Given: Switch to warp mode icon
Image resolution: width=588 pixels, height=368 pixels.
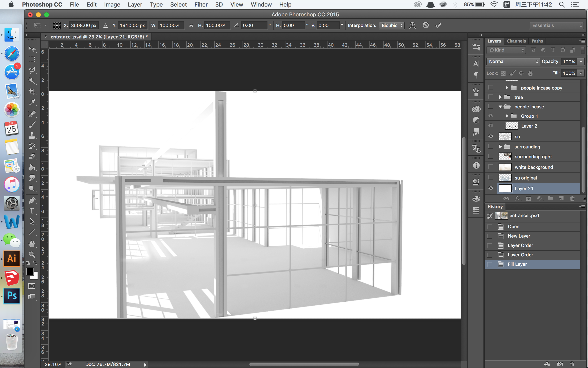Looking at the screenshot, I should click(x=412, y=25).
